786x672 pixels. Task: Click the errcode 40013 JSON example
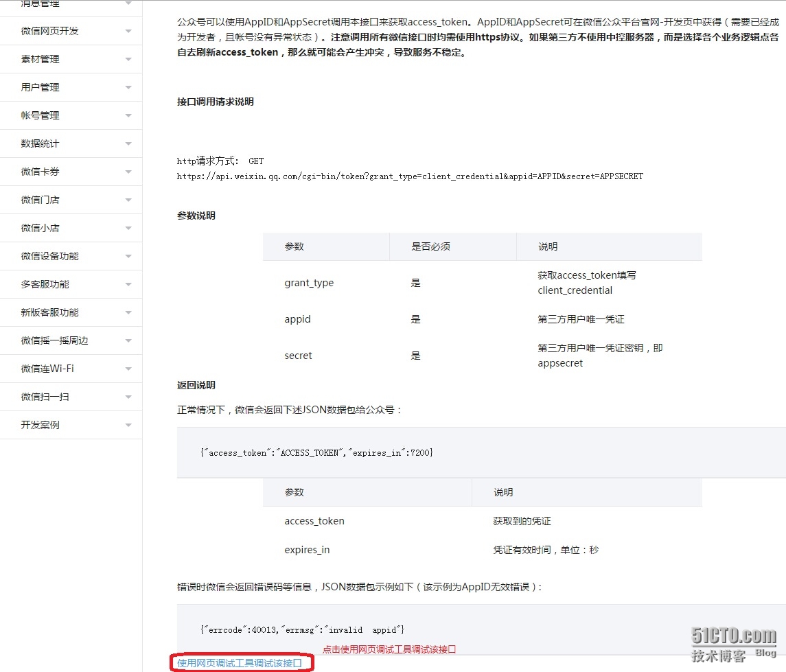[302, 629]
